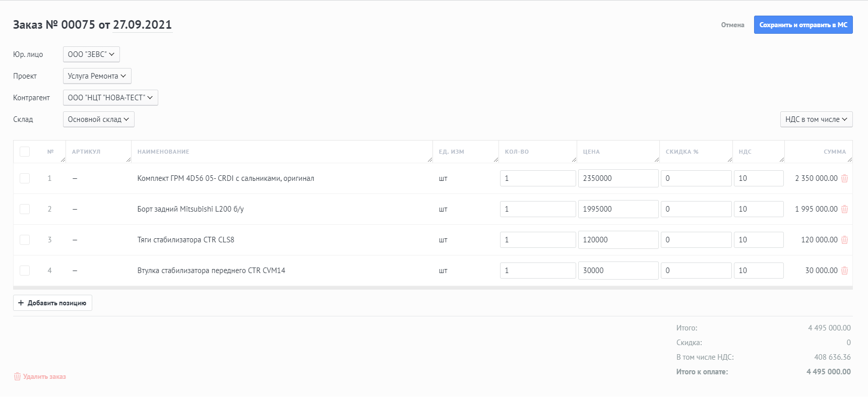The image size is (868, 397).
Task: Click НДС field in Борт задний row
Action: pos(759,209)
